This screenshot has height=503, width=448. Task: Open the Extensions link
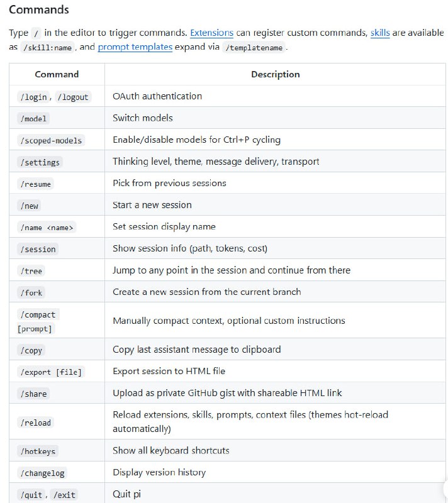click(211, 33)
